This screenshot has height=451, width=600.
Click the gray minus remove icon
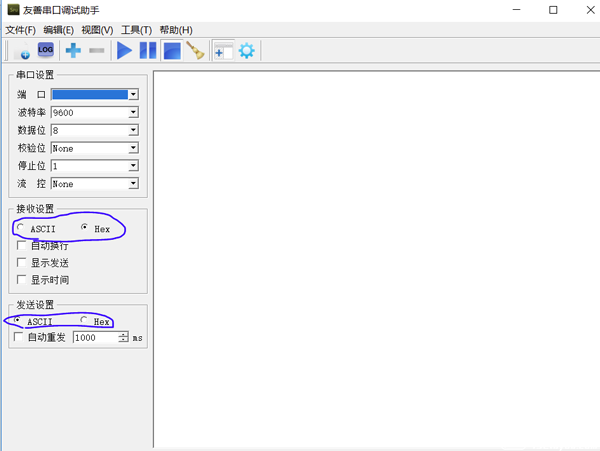click(x=97, y=50)
